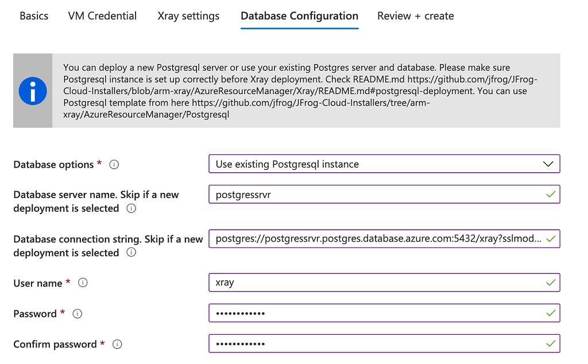Screen dimensions: 588x364
Task: Edit the Database connection string field
Action: pos(384,239)
